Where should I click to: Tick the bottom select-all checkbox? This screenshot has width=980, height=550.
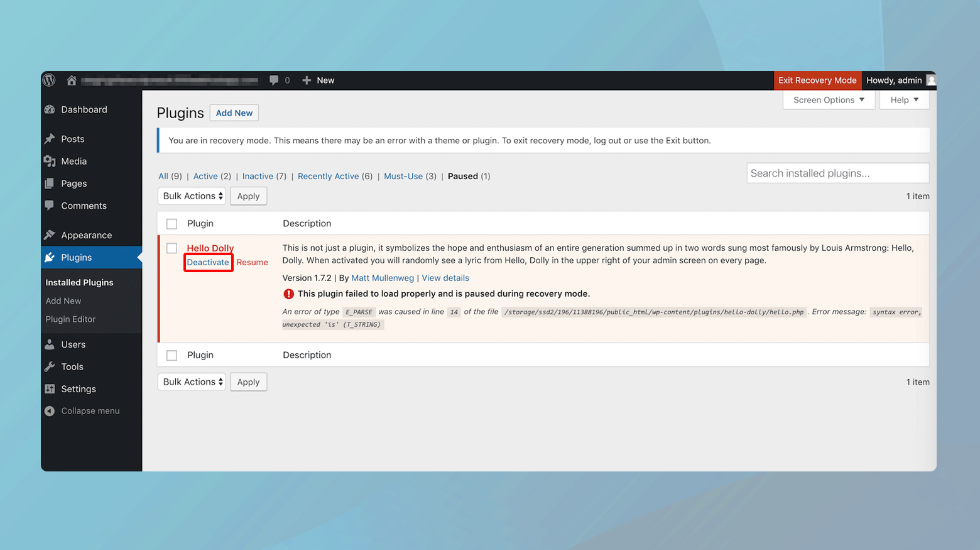click(171, 355)
